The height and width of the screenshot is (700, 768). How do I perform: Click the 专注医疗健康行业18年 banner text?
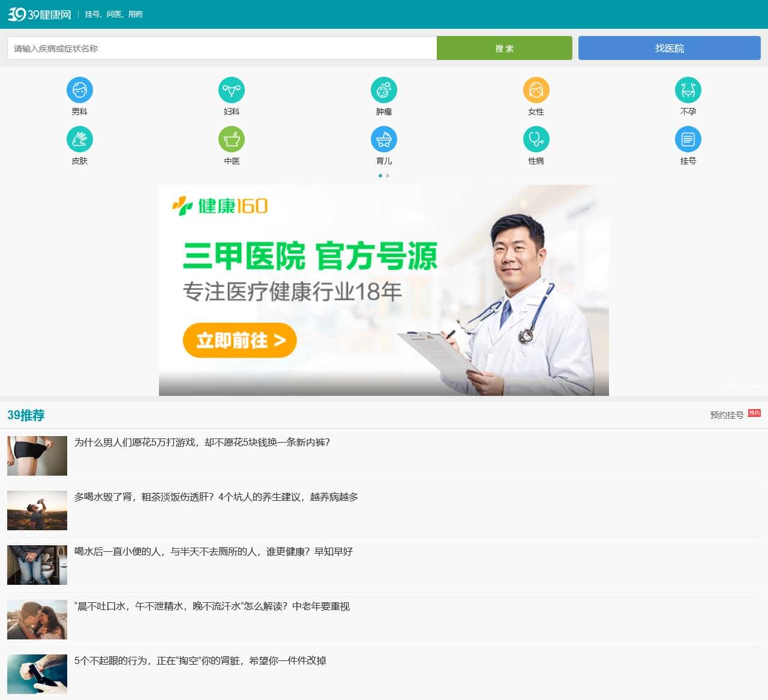(x=292, y=292)
